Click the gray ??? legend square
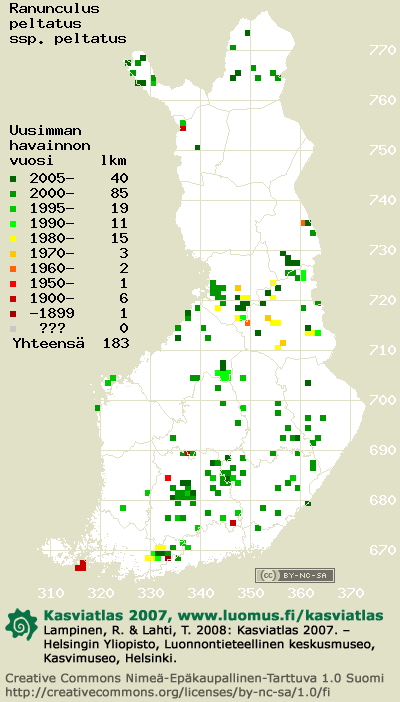Screen dimensions: 400x702 [x=13, y=329]
